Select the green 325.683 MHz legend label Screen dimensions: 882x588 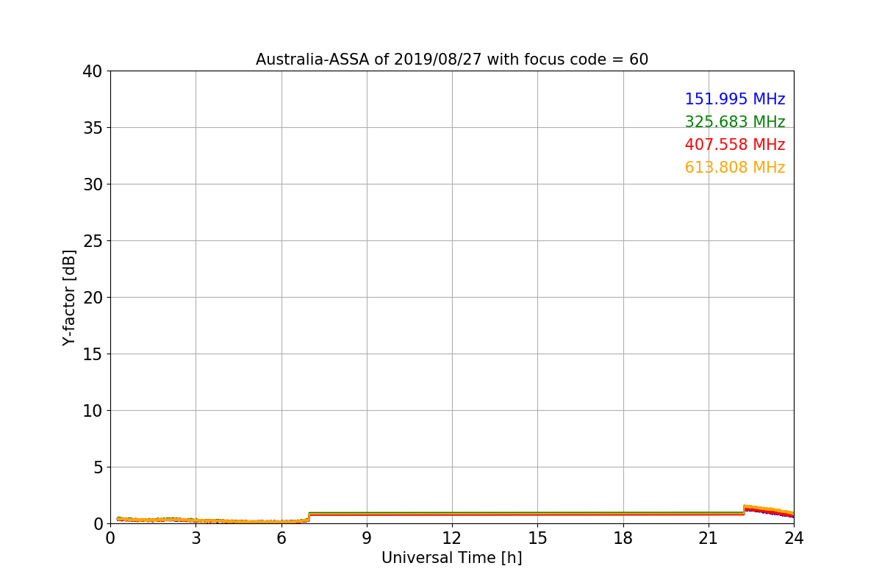pyautogui.click(x=735, y=122)
